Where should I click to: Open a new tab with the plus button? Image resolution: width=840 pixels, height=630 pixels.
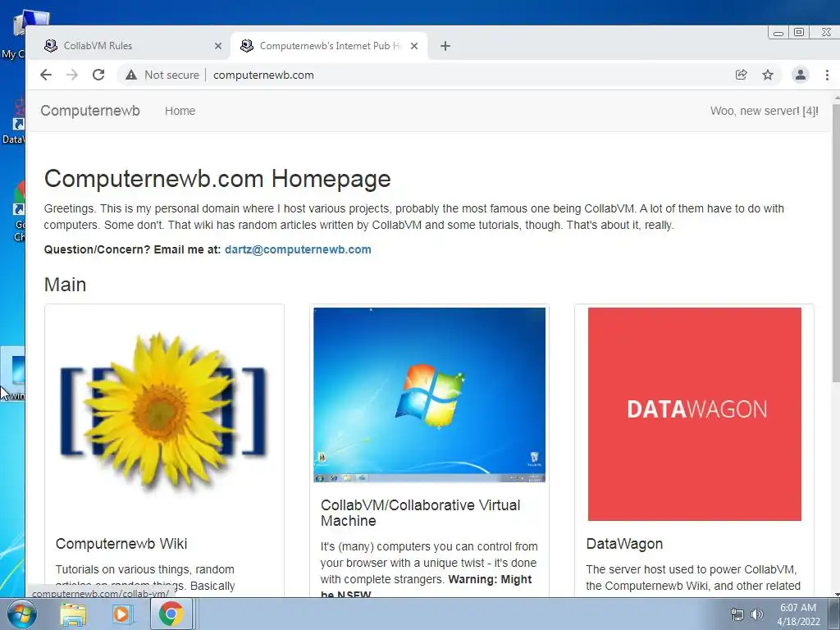pos(445,46)
